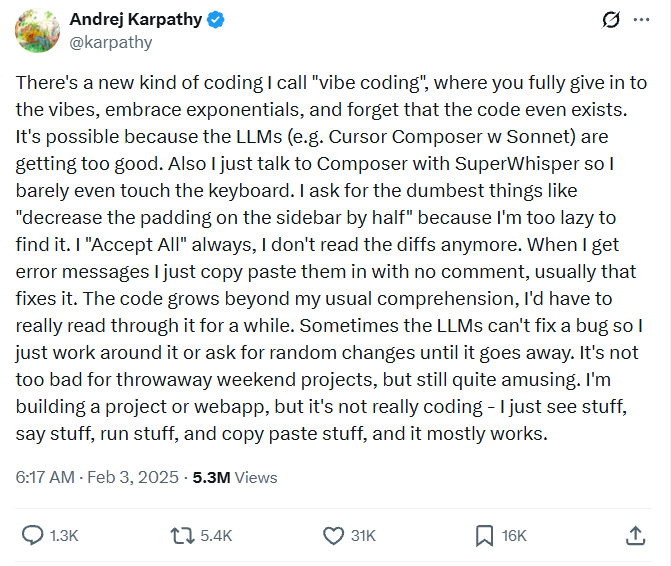Viewport: 671px width, 566px height.
Task: Open Andrej Karpathy's profile picture
Action: pos(38,30)
